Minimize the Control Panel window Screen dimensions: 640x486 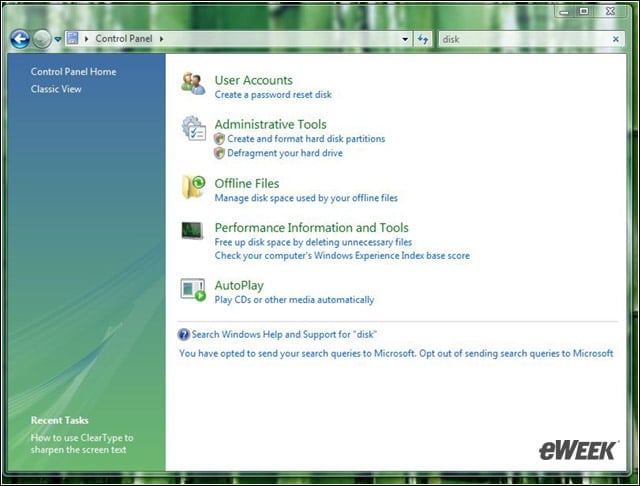point(564,11)
